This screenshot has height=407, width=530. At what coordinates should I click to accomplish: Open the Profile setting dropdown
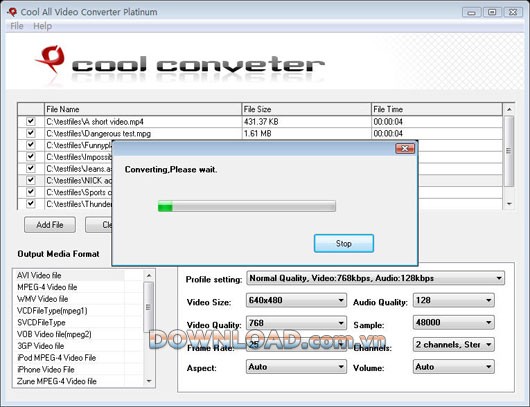pyautogui.click(x=376, y=278)
